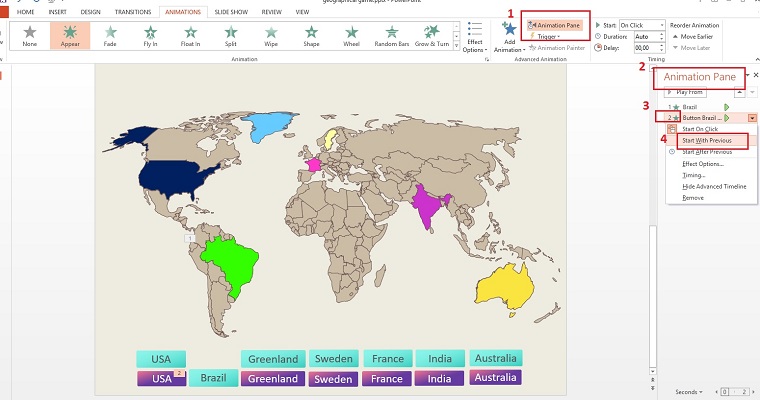Apply the Fade animation effect
The height and width of the screenshot is (400, 760).
pos(109,36)
